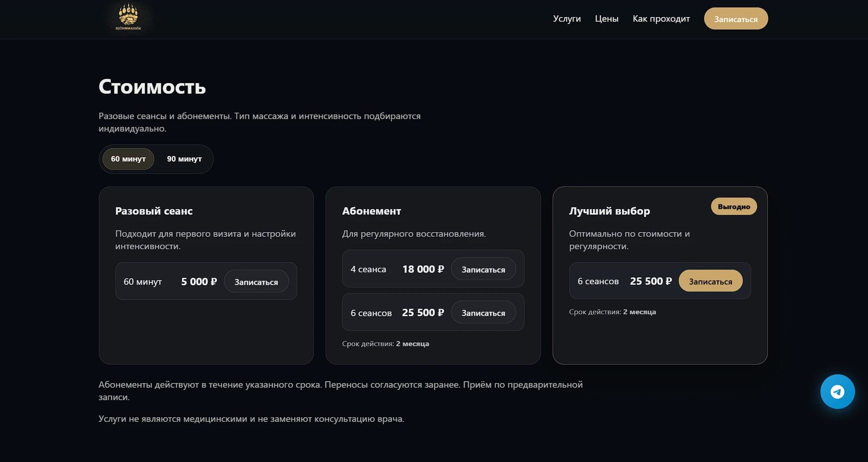
Task: Open the Услуги navigation item
Action: click(567, 19)
